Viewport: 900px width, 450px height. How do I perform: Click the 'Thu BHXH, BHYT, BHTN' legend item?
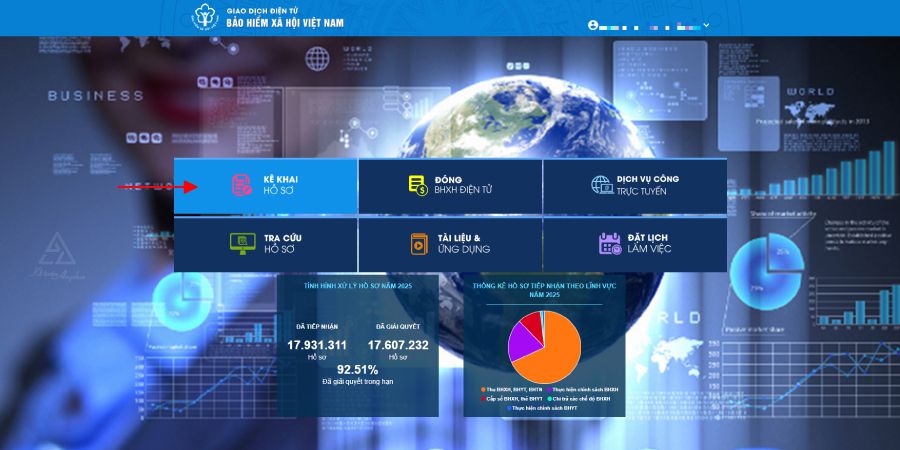(515, 388)
